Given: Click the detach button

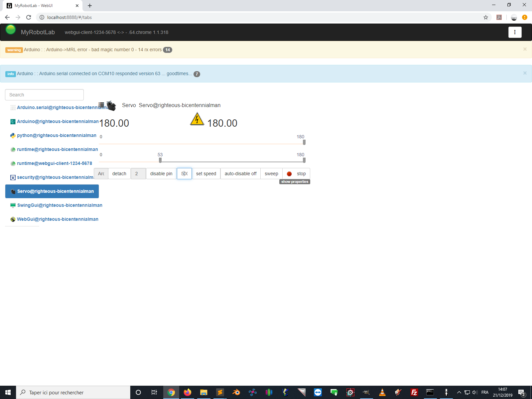Looking at the screenshot, I should 119,174.
